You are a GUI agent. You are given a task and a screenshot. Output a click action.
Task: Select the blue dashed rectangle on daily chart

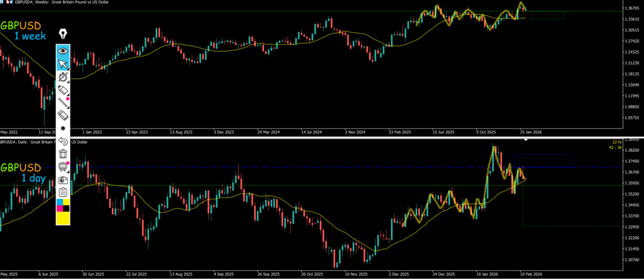click(x=543, y=161)
